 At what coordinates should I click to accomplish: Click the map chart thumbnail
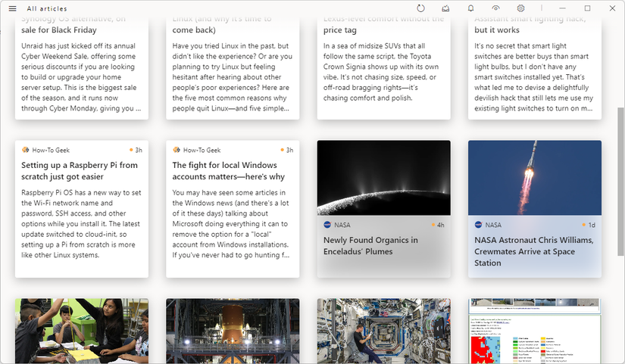[x=535, y=331]
